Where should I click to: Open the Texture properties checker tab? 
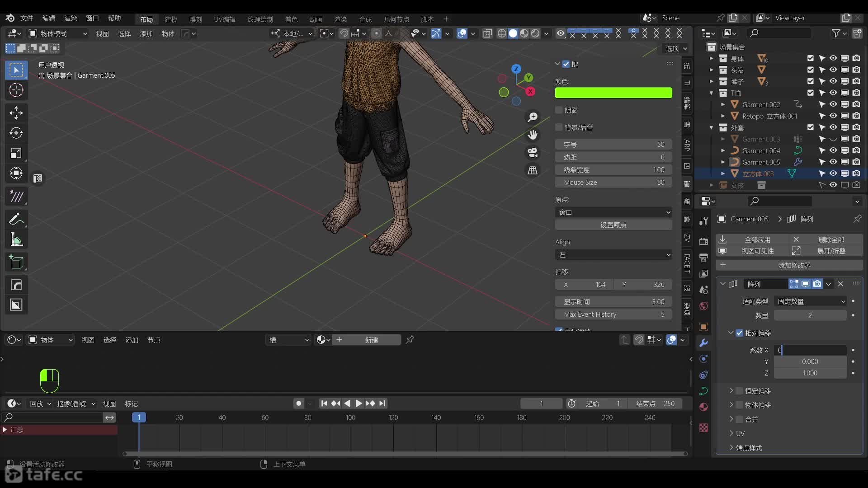(703, 427)
